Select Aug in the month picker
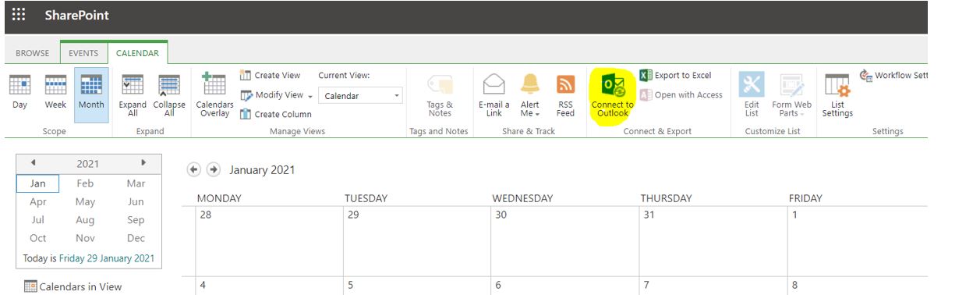Viewport: 980px width, 295px height. (x=85, y=220)
